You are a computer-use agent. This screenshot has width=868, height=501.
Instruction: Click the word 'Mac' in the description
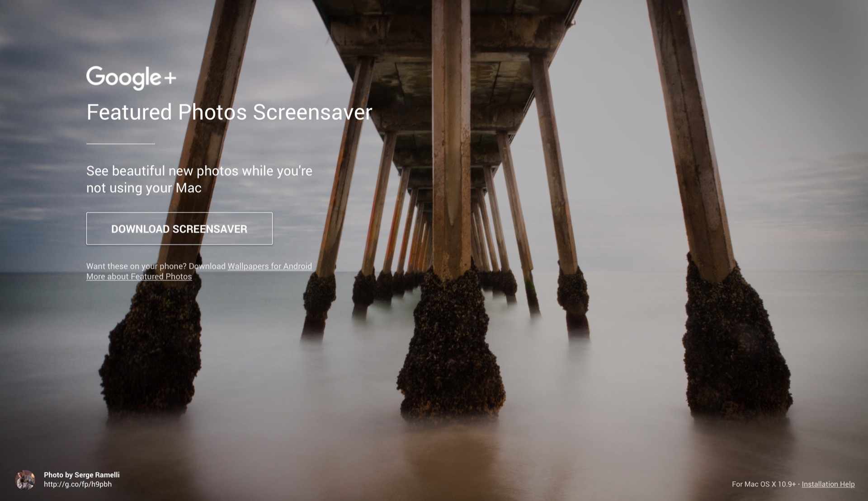189,188
